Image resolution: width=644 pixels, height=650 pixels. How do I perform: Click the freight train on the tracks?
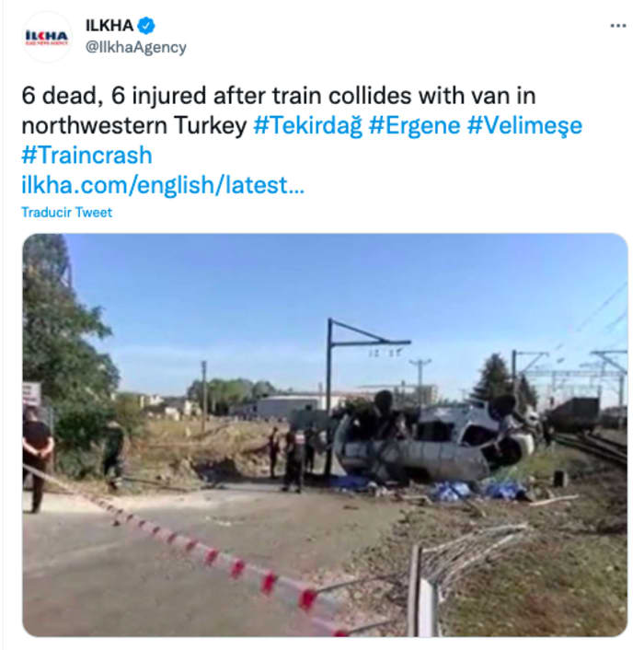[575, 414]
